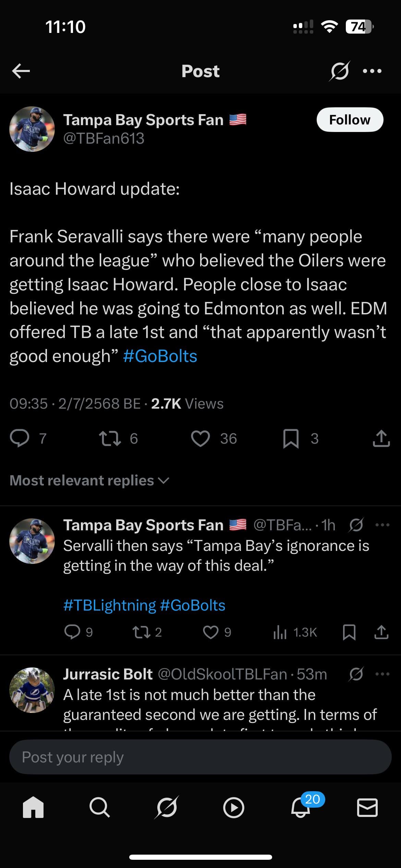
Task: Open more options on Jurrasic Bolt reply
Action: tap(382, 674)
